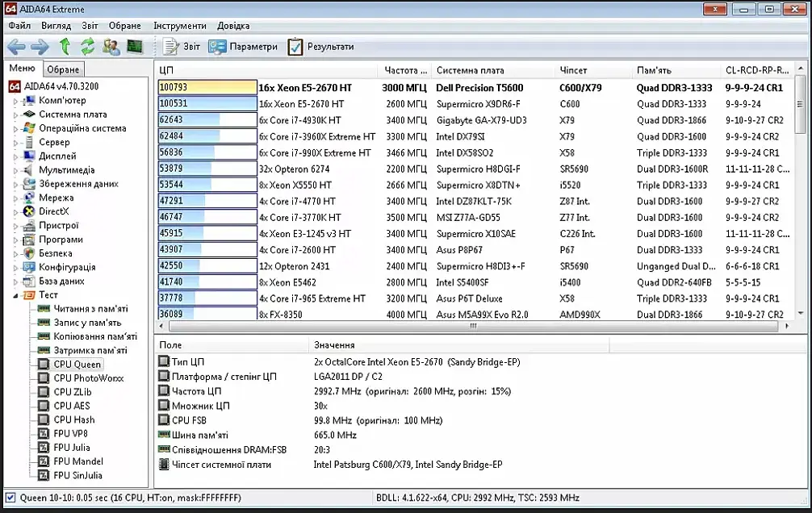The height and width of the screenshot is (513, 812).
Task: Expand the Системна плата tree node
Action: point(15,115)
